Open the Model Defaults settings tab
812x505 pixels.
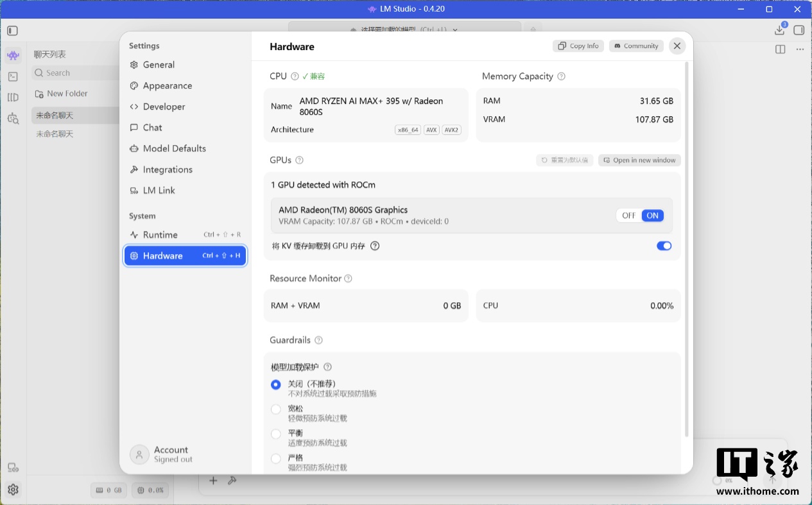pyautogui.click(x=185, y=148)
